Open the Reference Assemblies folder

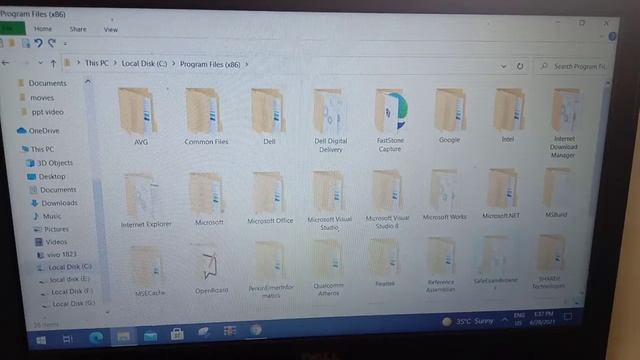tap(441, 265)
